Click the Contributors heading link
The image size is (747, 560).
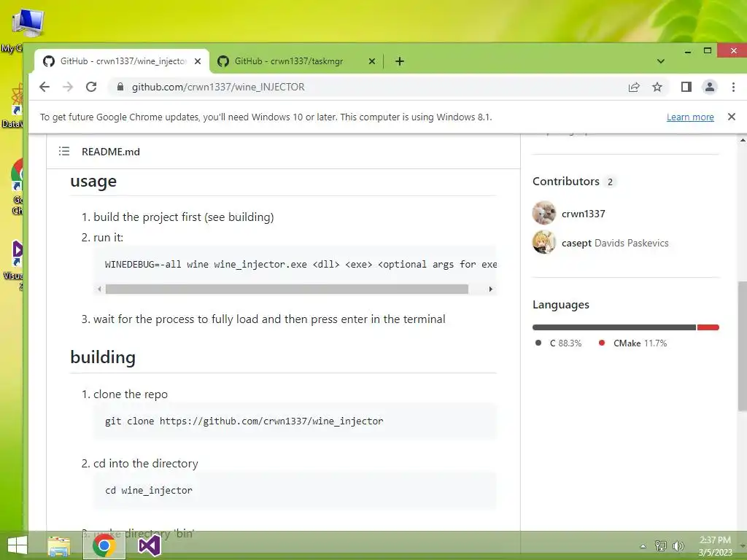(x=573, y=182)
